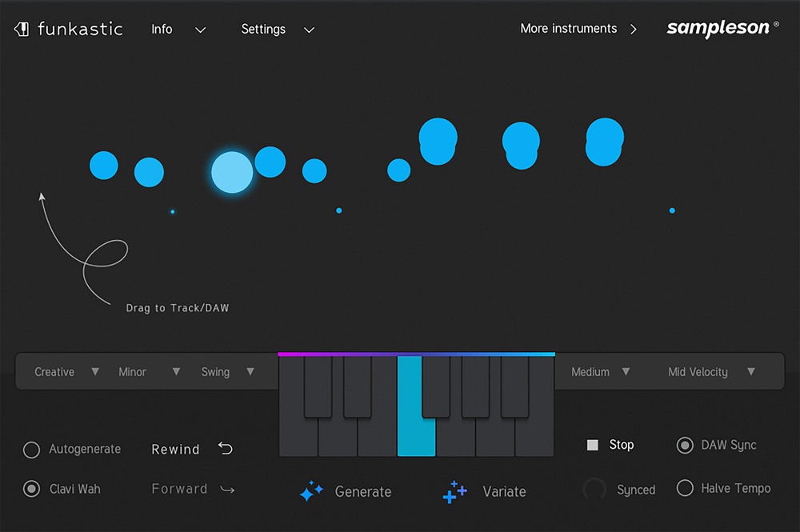The height and width of the screenshot is (532, 800).
Task: Click the Stop square icon
Action: click(592, 446)
